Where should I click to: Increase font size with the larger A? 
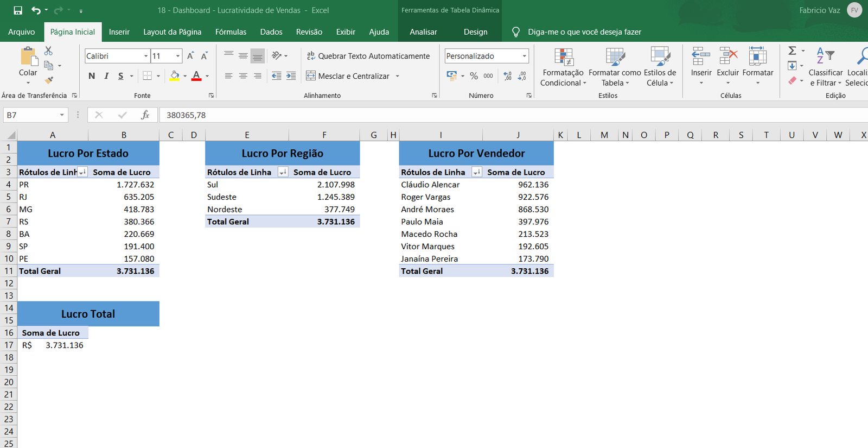tap(190, 56)
